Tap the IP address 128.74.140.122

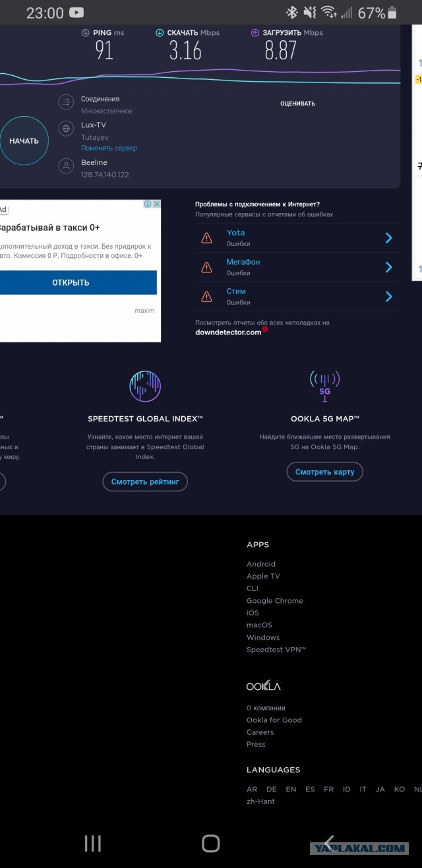point(105,175)
